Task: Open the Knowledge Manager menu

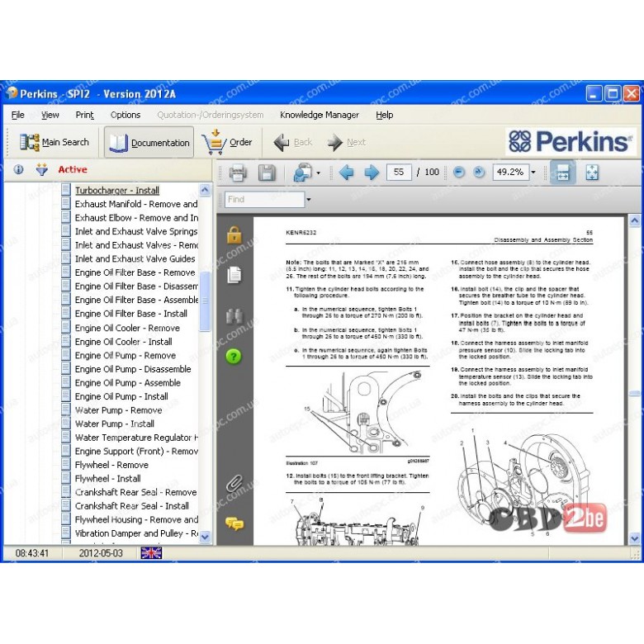Action: 320,115
